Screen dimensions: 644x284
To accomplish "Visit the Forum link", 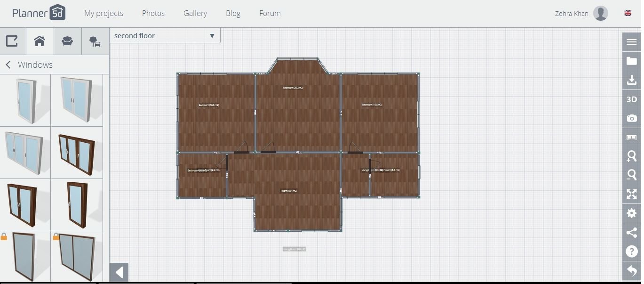I will [270, 13].
